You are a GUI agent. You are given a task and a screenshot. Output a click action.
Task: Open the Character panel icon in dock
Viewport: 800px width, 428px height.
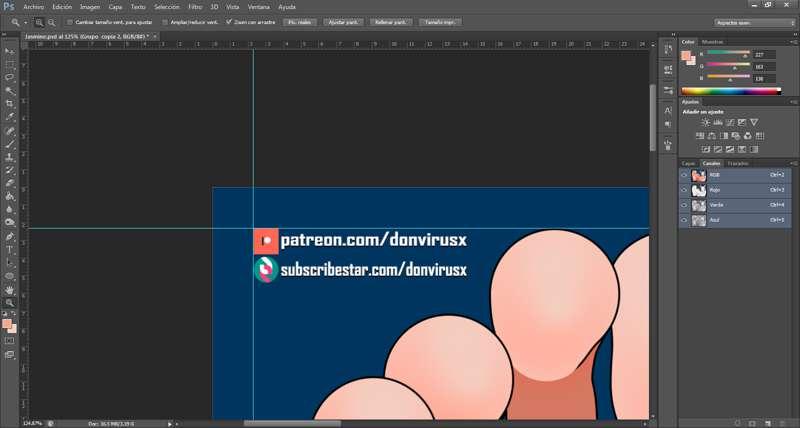point(668,110)
